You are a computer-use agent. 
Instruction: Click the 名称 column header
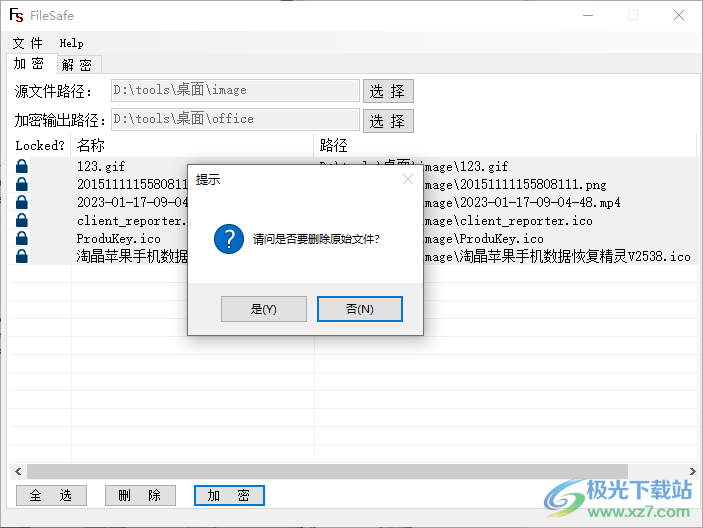[192, 145]
